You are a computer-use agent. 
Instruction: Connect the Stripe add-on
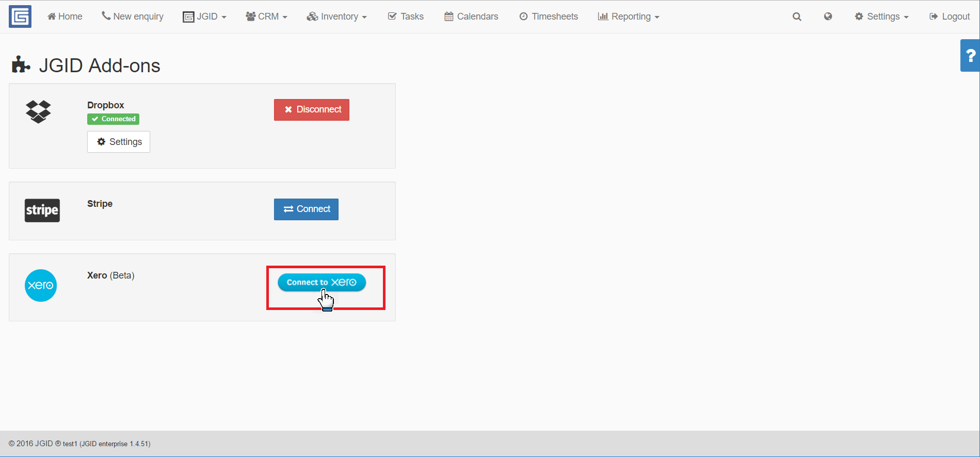[x=306, y=209]
